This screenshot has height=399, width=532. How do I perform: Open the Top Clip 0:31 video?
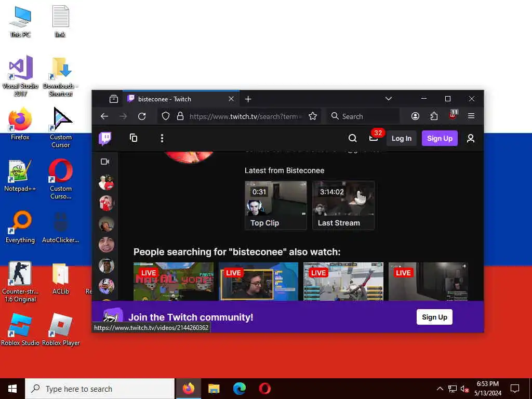coord(275,206)
